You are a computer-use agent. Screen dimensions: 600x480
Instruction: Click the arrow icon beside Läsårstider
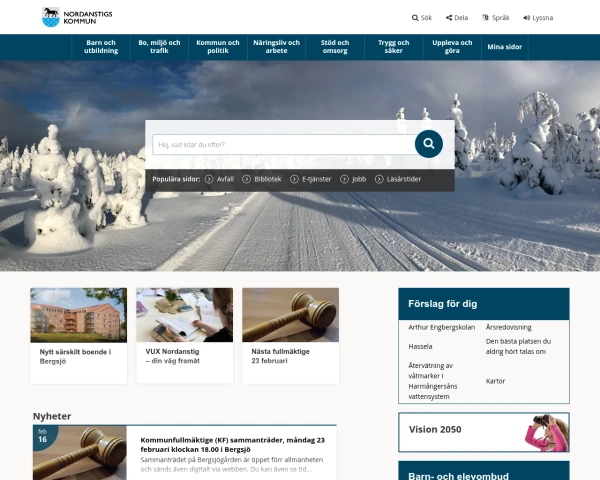(379, 179)
